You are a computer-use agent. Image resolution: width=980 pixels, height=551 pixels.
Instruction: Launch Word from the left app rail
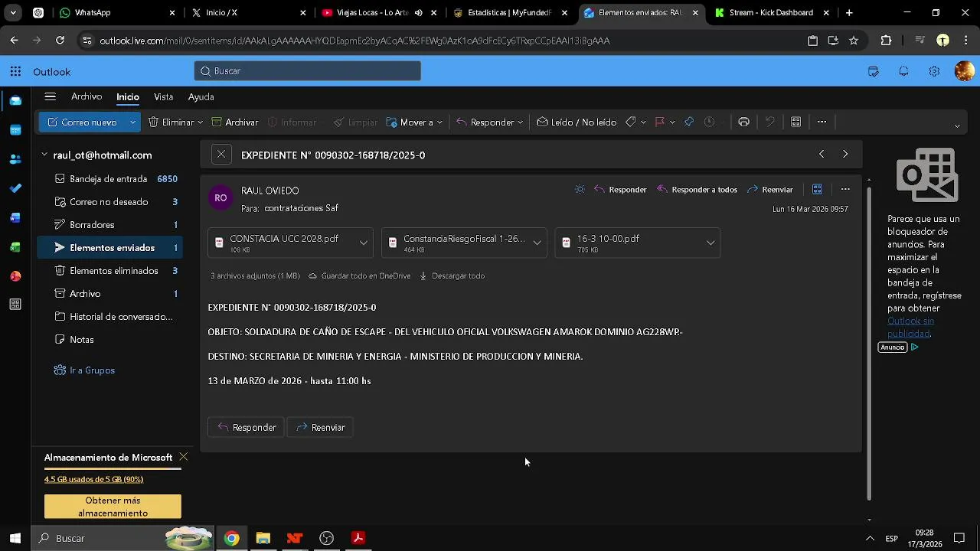click(15, 217)
